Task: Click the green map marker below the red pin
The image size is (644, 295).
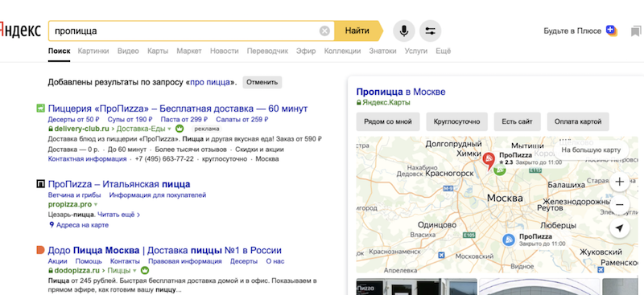Action: (499, 170)
